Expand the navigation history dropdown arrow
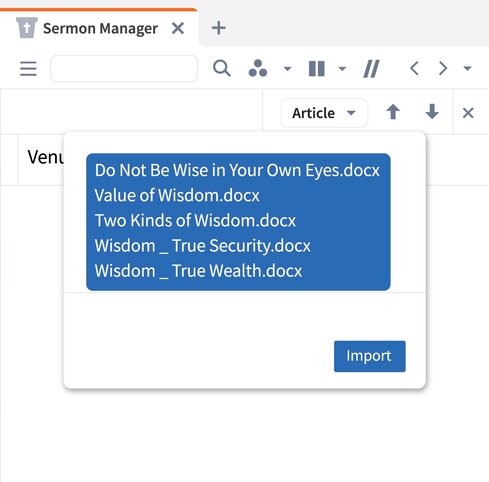 pos(468,68)
